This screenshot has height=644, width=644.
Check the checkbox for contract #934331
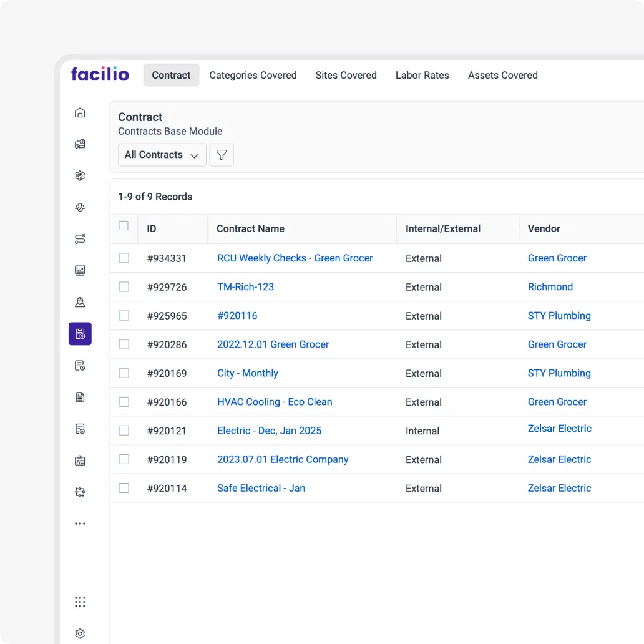(x=124, y=258)
